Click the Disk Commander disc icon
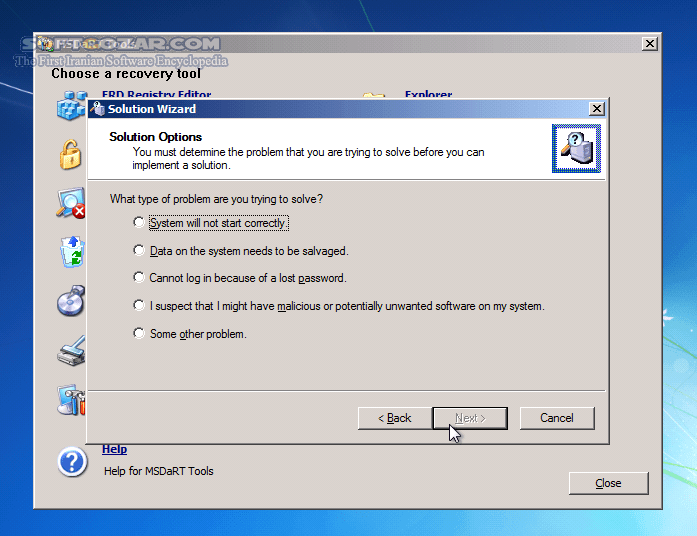 70,302
